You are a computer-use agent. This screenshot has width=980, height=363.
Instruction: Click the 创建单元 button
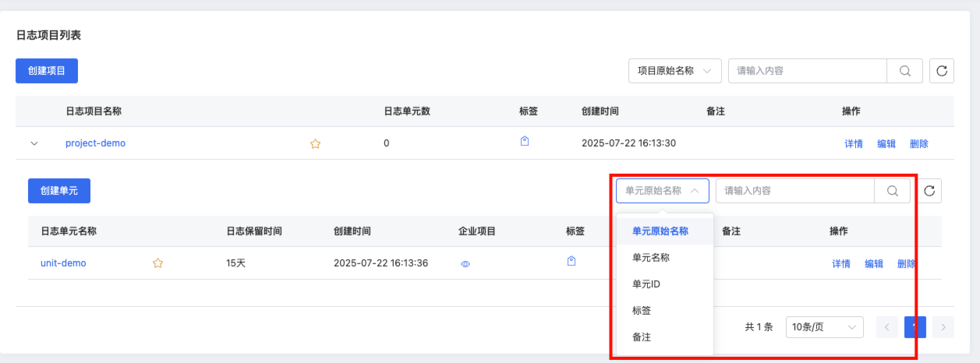click(59, 190)
